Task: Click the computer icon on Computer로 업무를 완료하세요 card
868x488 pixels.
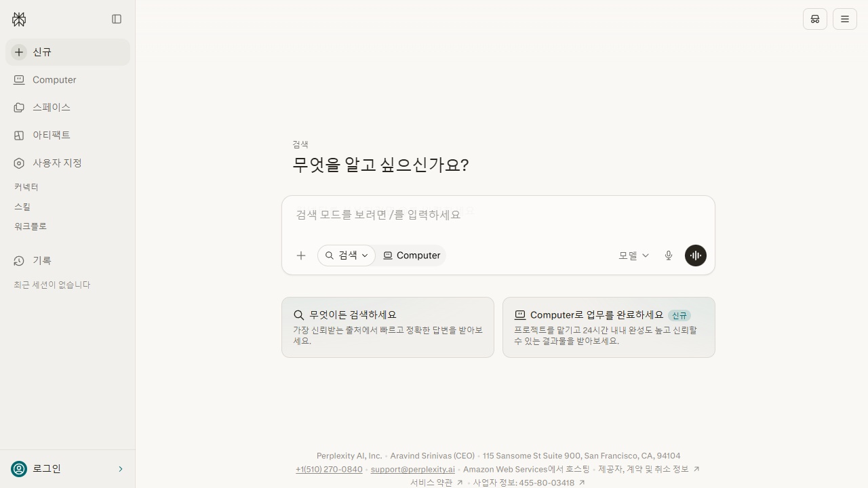Action: (x=520, y=315)
